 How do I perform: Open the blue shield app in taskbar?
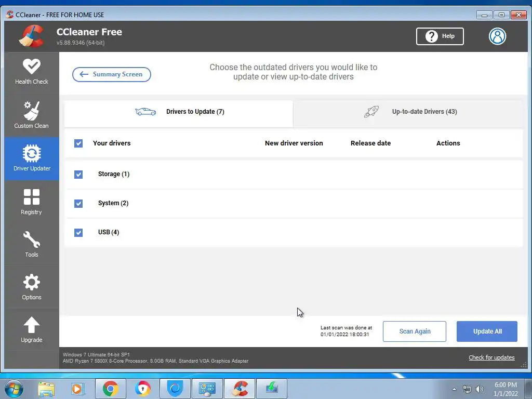pos(175,389)
